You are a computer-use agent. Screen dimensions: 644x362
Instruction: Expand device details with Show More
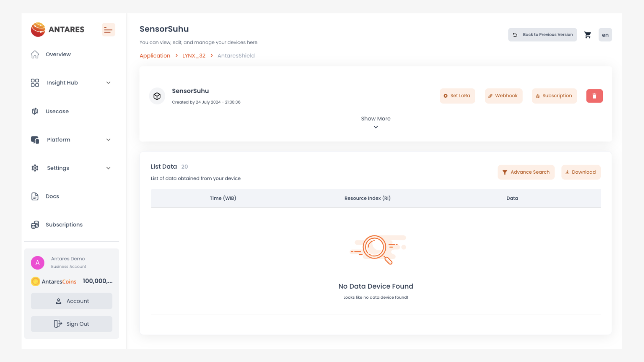click(x=376, y=122)
